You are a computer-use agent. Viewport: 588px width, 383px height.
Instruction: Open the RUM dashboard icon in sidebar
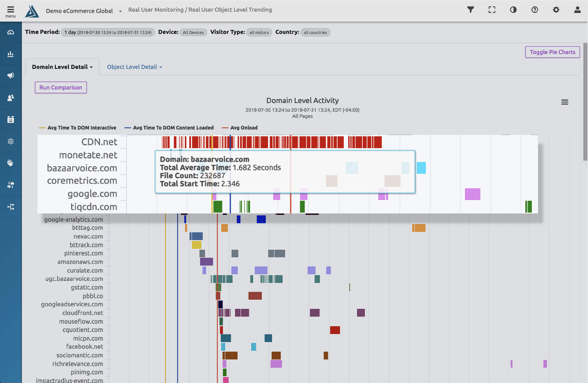11,32
